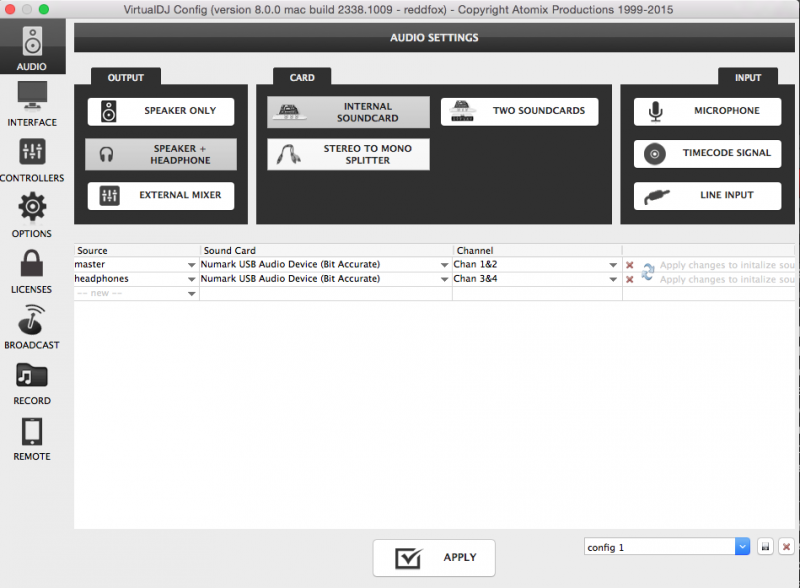Enable Microphone input
The height and width of the screenshot is (588, 800).
pyautogui.click(x=707, y=111)
